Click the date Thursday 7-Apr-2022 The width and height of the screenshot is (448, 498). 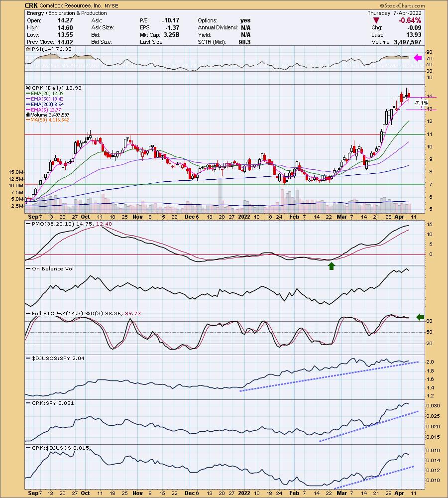coord(394,13)
